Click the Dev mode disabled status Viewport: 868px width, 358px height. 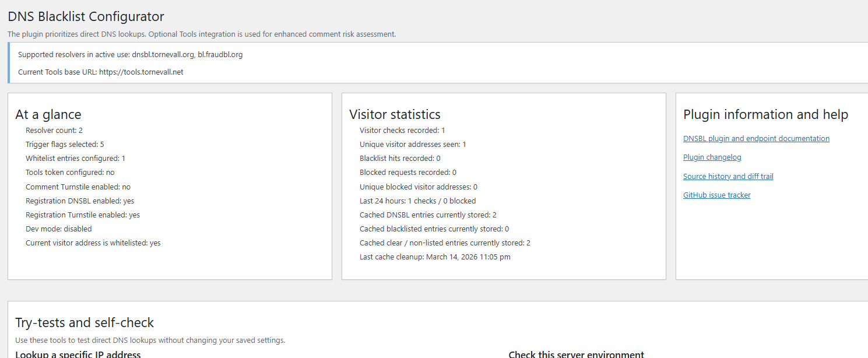(x=59, y=229)
